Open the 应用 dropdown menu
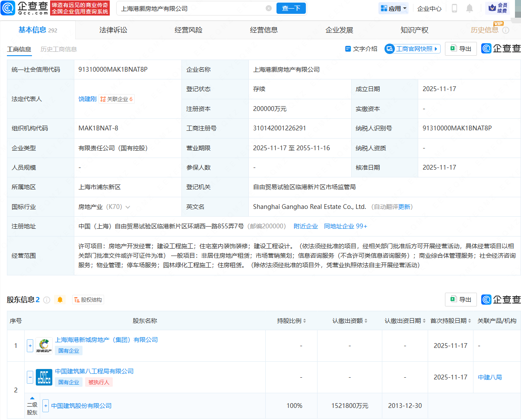This screenshot has height=420, width=521. coord(393,8)
